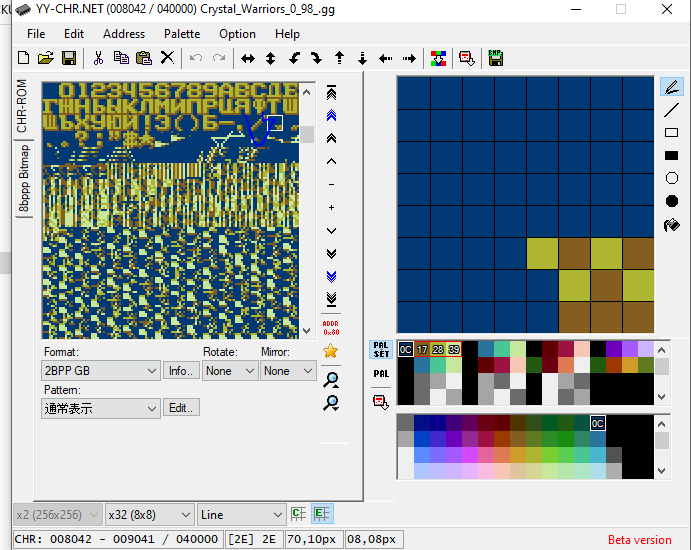Image resolution: width=691 pixels, height=550 pixels.
Task: Select the Line drawing tool
Action: pyautogui.click(x=672, y=110)
